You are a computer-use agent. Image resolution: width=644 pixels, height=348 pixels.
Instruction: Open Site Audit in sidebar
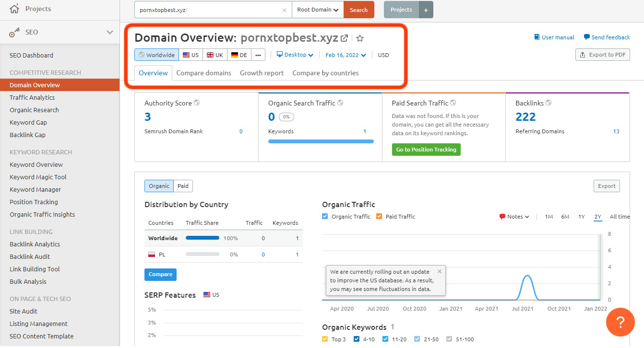24,311
